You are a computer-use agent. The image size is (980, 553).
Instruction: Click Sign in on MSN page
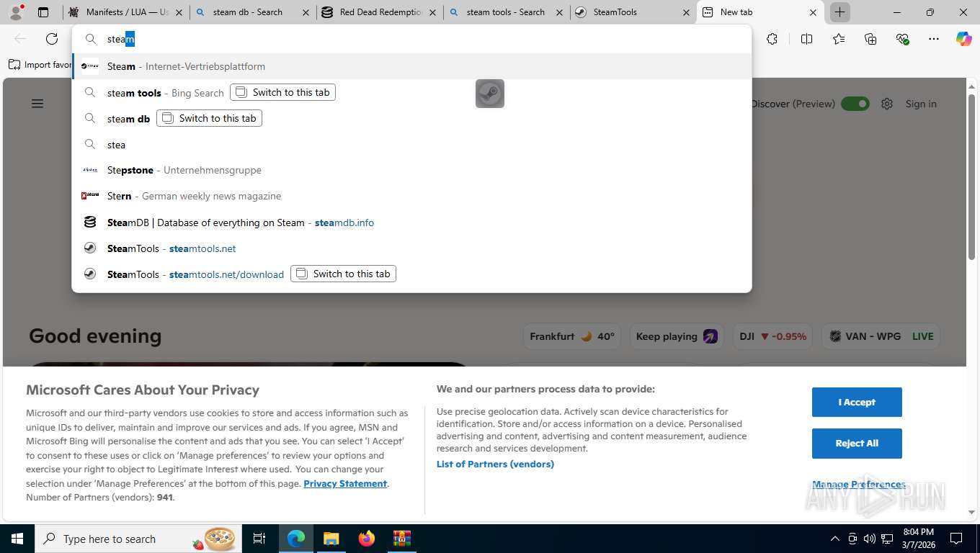pyautogui.click(x=921, y=104)
